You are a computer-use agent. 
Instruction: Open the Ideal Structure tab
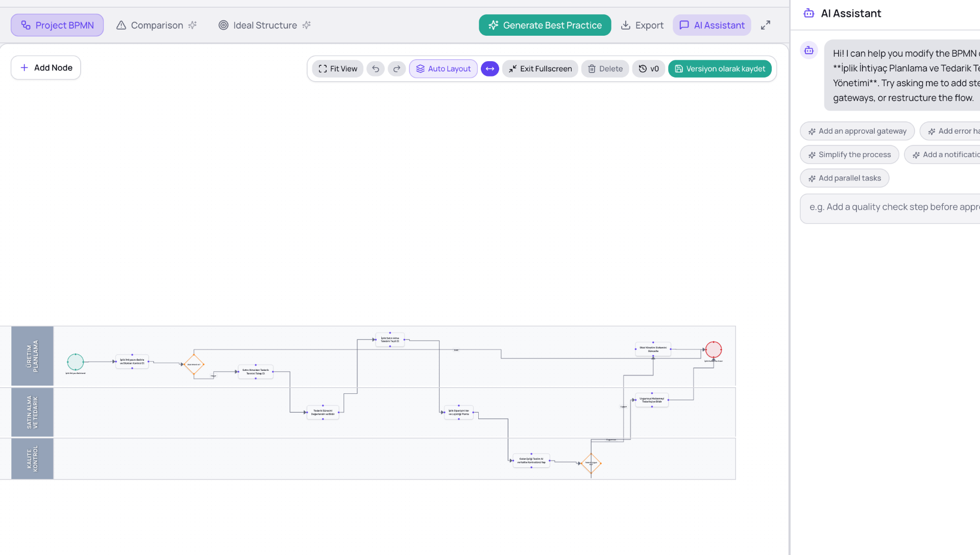tap(264, 25)
